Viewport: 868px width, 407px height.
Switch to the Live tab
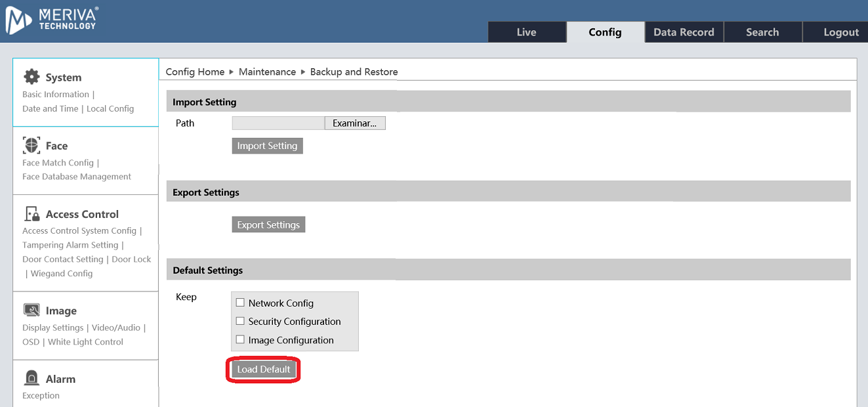(526, 32)
